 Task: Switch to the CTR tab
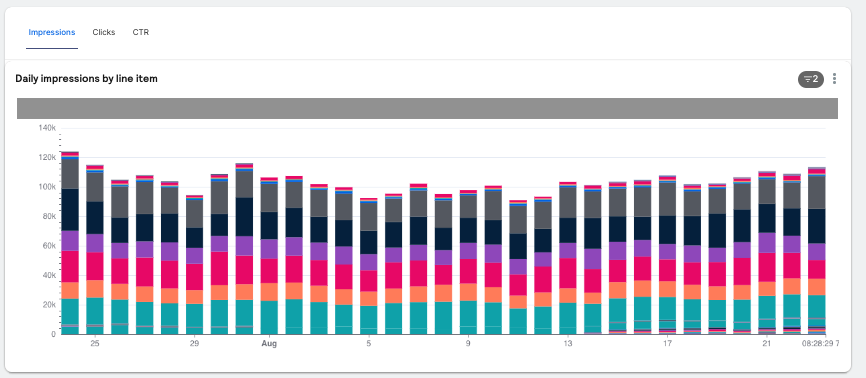point(141,32)
